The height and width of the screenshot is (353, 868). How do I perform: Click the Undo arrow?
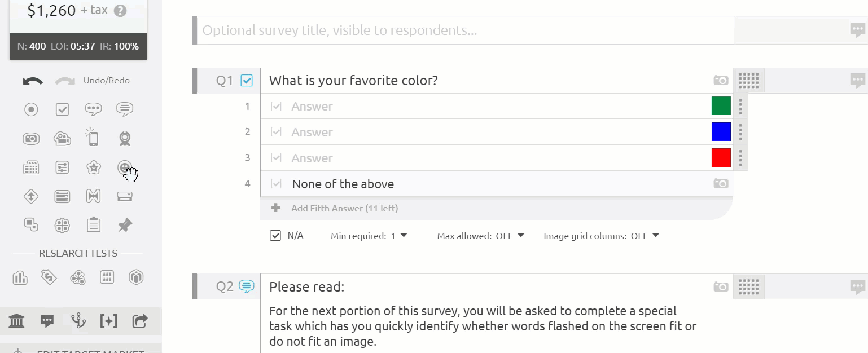click(32, 81)
